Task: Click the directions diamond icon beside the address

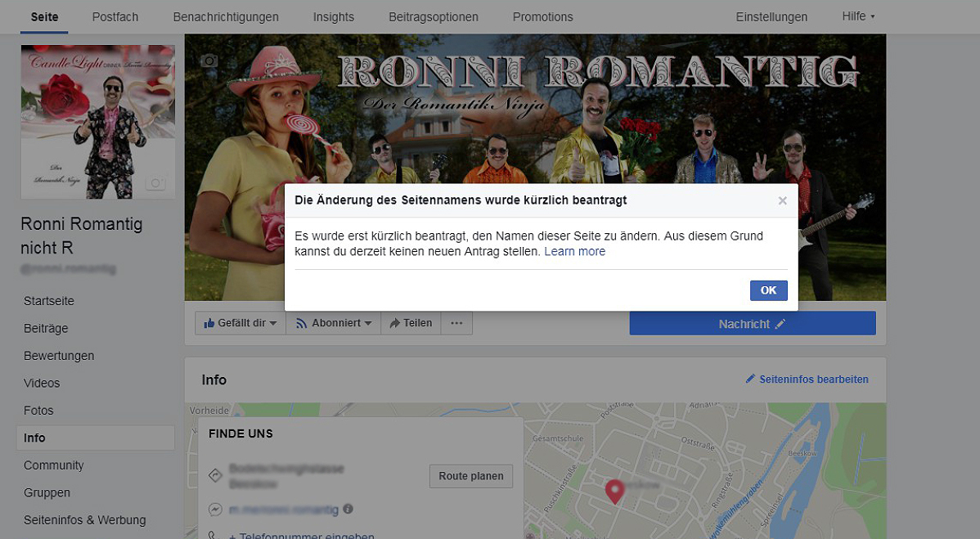Action: click(215, 476)
